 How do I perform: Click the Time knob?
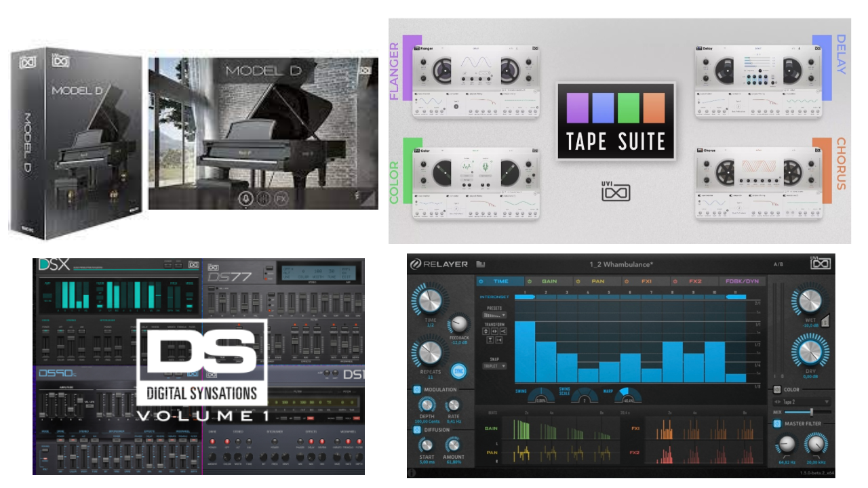430,301
